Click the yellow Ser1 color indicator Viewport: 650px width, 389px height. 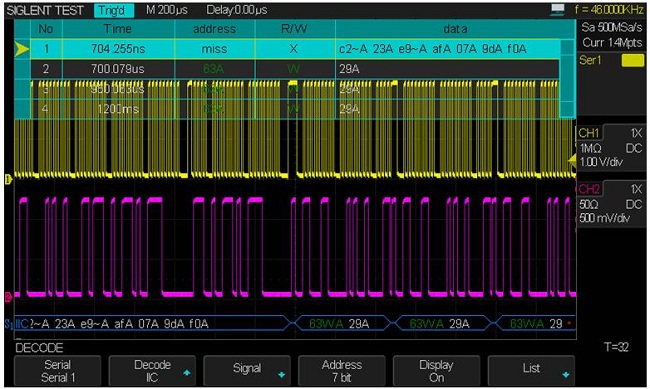[x=633, y=61]
